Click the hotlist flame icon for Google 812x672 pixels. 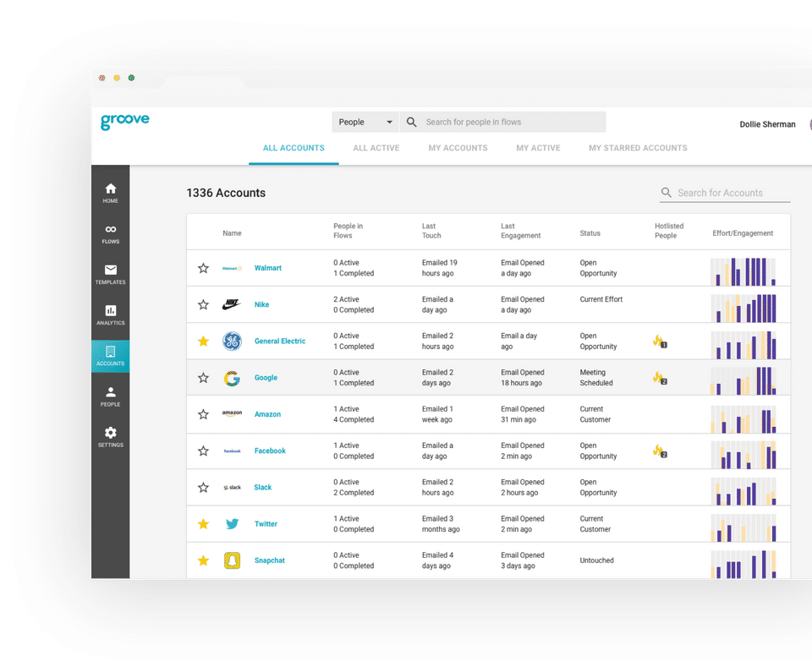point(659,378)
